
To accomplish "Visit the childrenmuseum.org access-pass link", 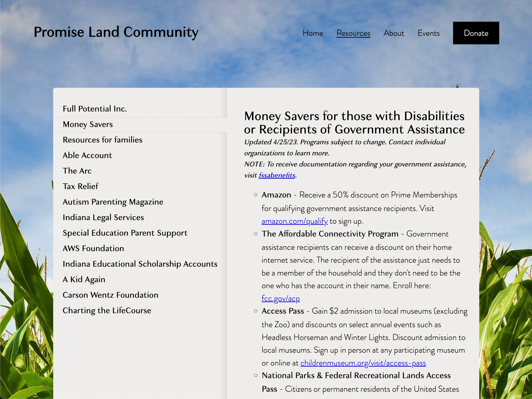I will point(363,363).
